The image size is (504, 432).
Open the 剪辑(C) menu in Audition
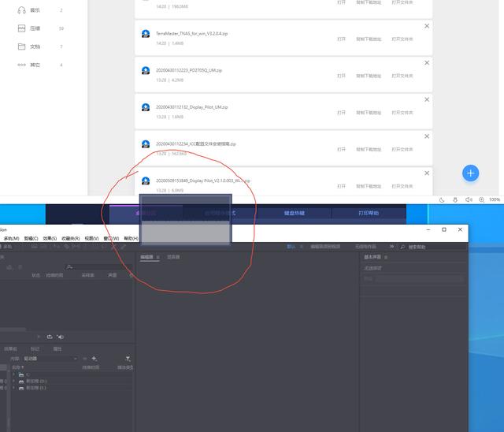pyautogui.click(x=31, y=238)
